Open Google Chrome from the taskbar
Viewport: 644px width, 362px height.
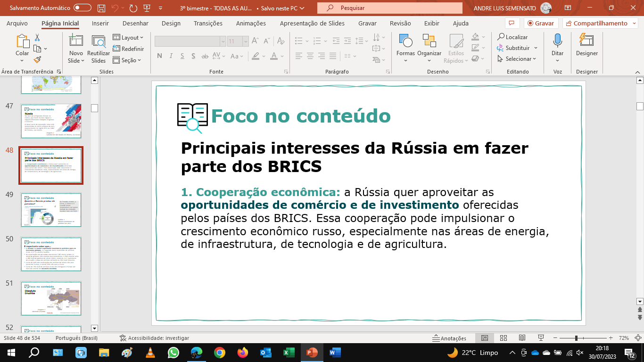click(x=220, y=352)
